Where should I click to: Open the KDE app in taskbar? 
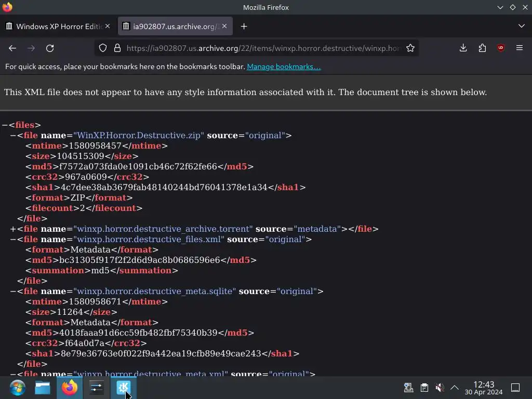pos(124,388)
